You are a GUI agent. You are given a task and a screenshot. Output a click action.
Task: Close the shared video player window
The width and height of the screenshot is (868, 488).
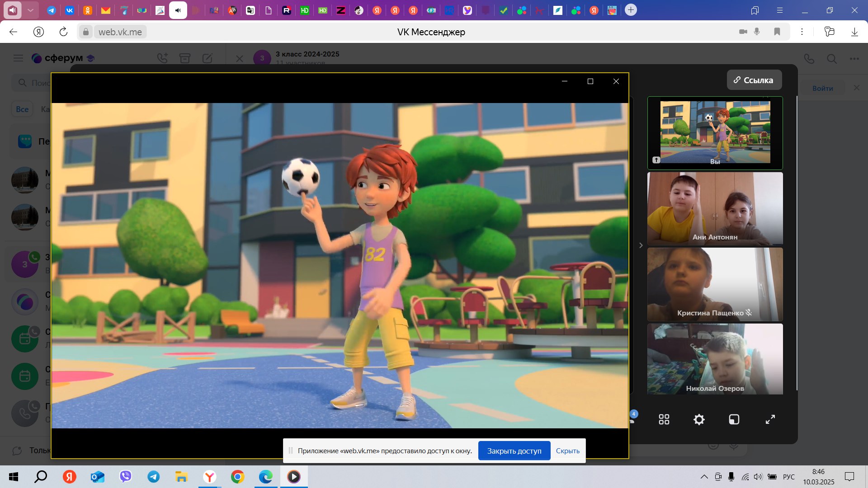coord(616,81)
